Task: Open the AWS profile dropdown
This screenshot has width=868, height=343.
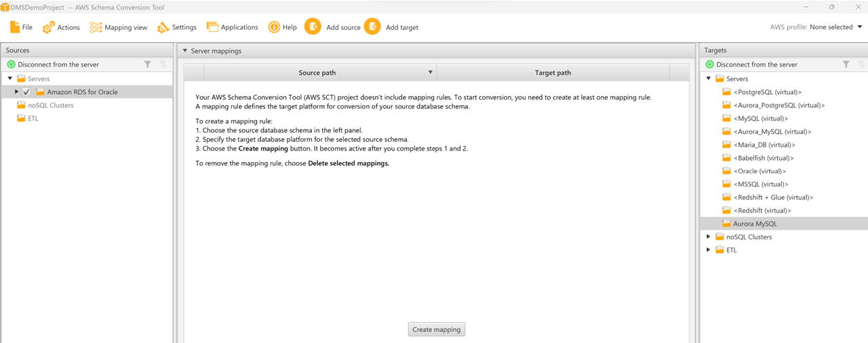Action: pyautogui.click(x=816, y=27)
